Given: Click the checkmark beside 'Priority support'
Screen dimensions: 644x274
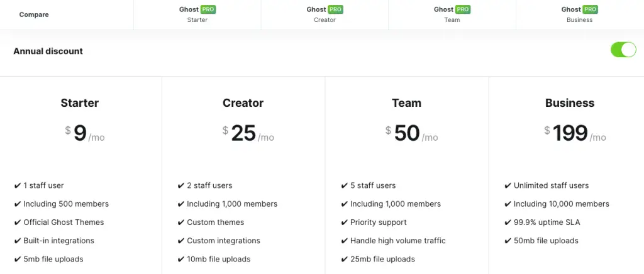Looking at the screenshot, I should 344,222.
